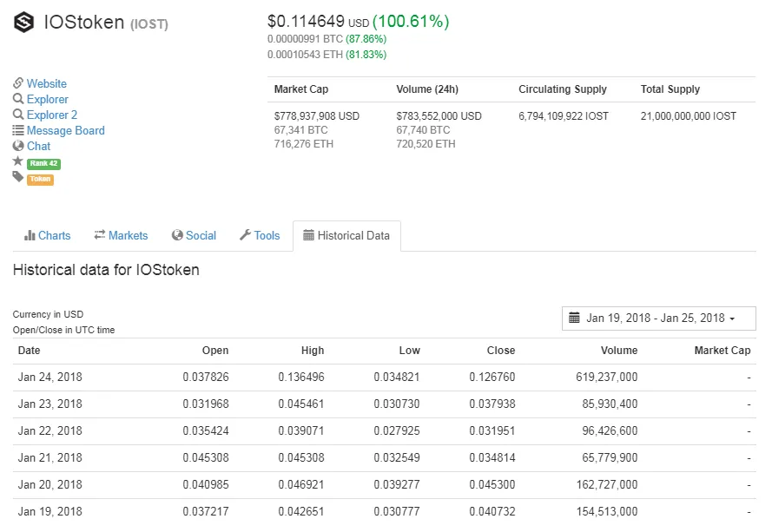Click the Close column header
Image resolution: width=772 pixels, height=532 pixels.
coord(501,351)
